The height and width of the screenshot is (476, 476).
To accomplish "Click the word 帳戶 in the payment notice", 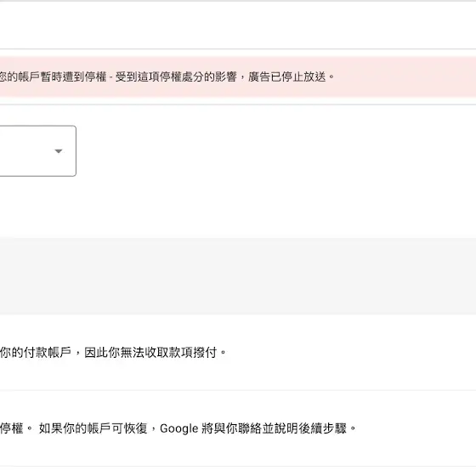I will (x=59, y=353).
